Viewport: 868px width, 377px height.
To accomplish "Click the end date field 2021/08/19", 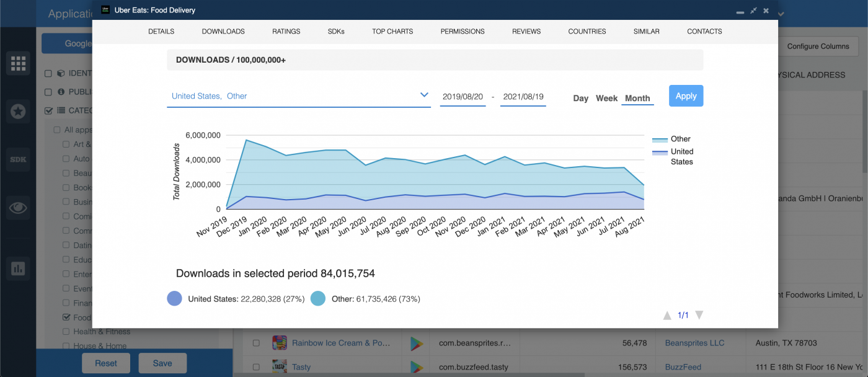I will tap(523, 97).
